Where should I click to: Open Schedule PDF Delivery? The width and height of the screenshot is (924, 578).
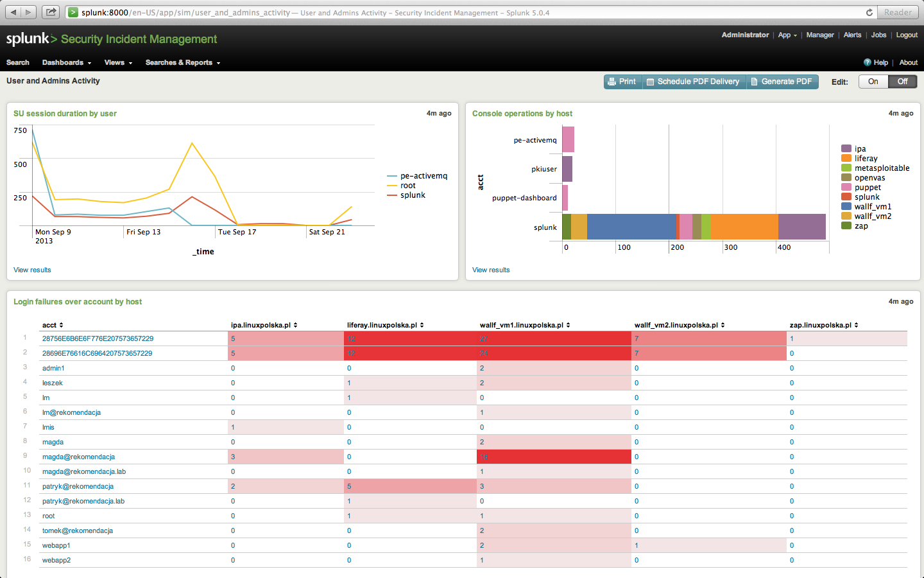694,82
